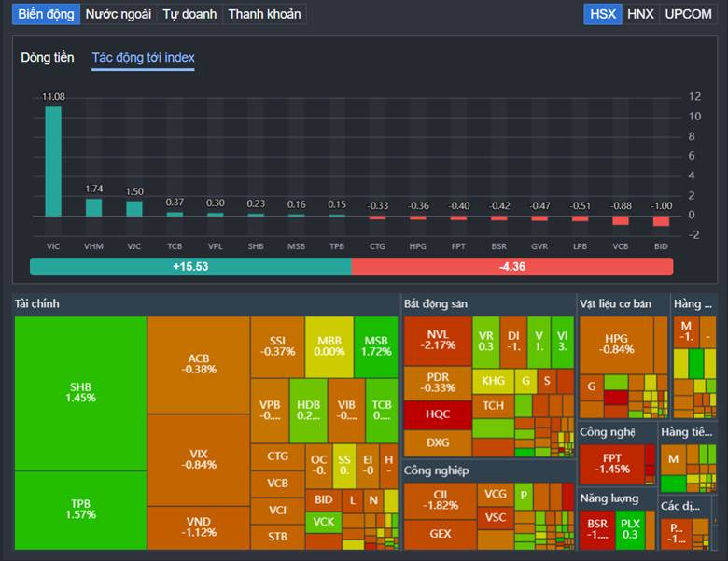Click the Vật liệu cơ bản header

pyautogui.click(x=615, y=303)
